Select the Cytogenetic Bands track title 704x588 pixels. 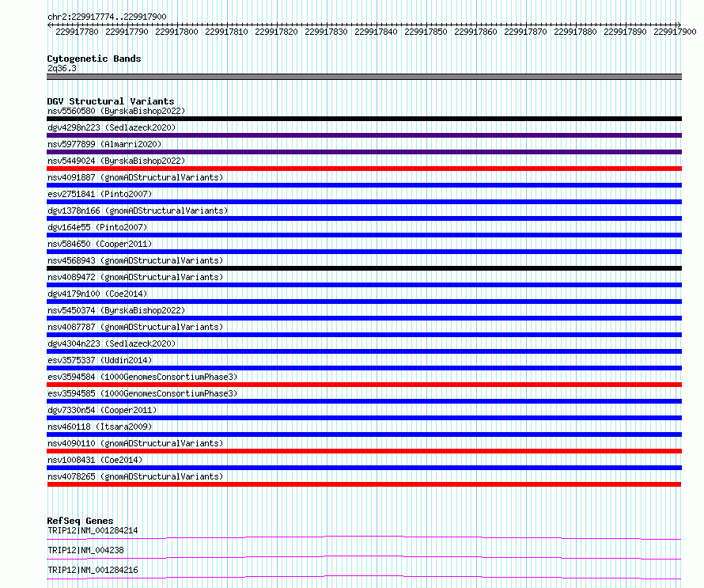click(x=94, y=59)
